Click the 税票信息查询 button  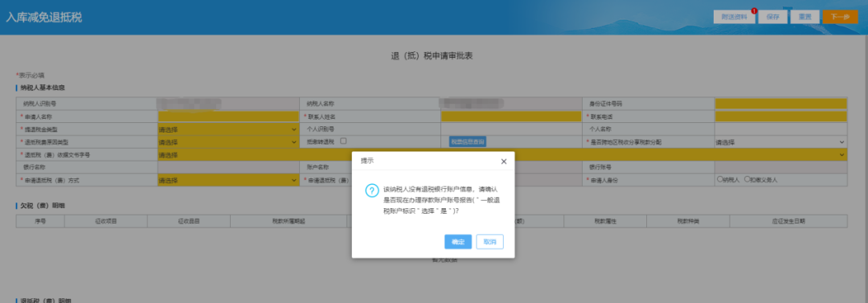(x=468, y=142)
